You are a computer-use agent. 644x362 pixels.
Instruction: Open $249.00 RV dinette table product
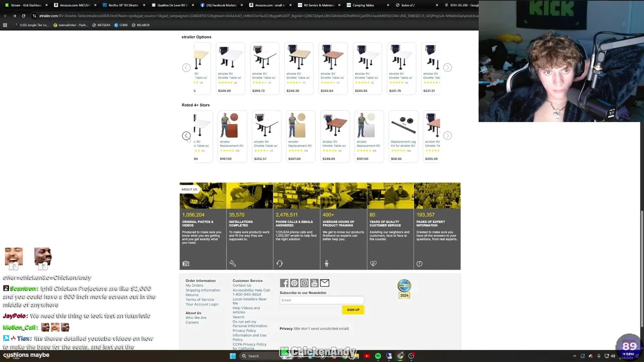coord(230,69)
